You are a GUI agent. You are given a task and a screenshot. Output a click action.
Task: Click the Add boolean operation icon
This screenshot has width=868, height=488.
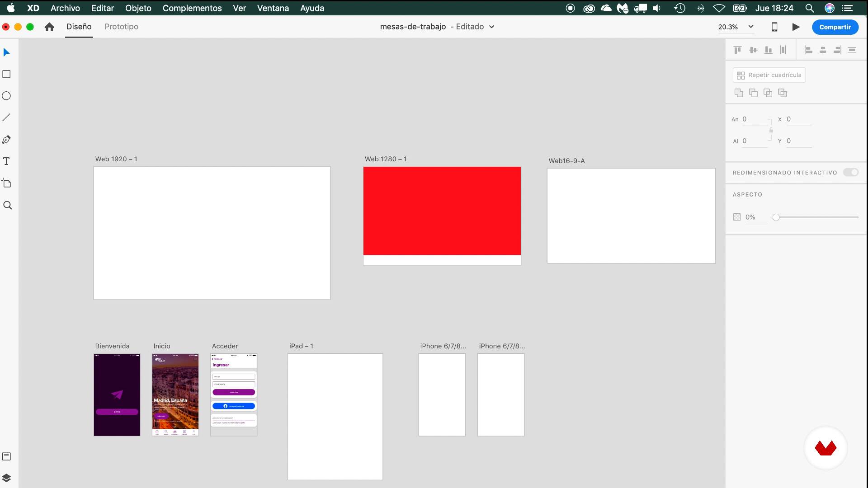click(x=739, y=93)
